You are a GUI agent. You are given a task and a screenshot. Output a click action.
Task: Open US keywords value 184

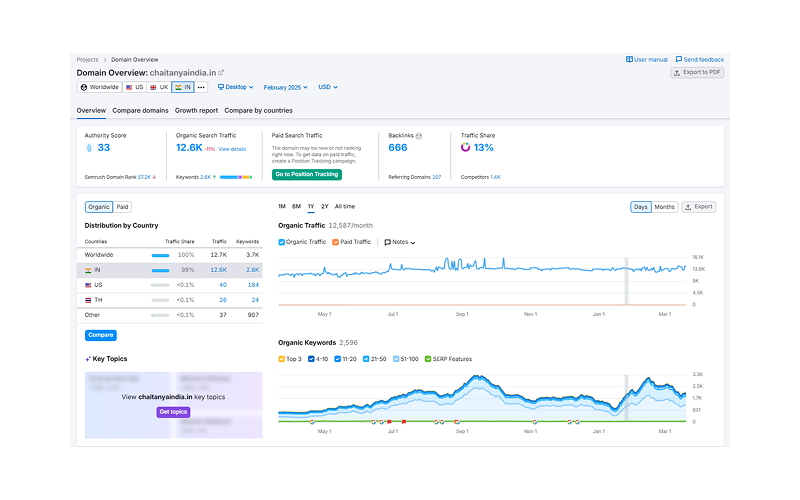click(253, 285)
